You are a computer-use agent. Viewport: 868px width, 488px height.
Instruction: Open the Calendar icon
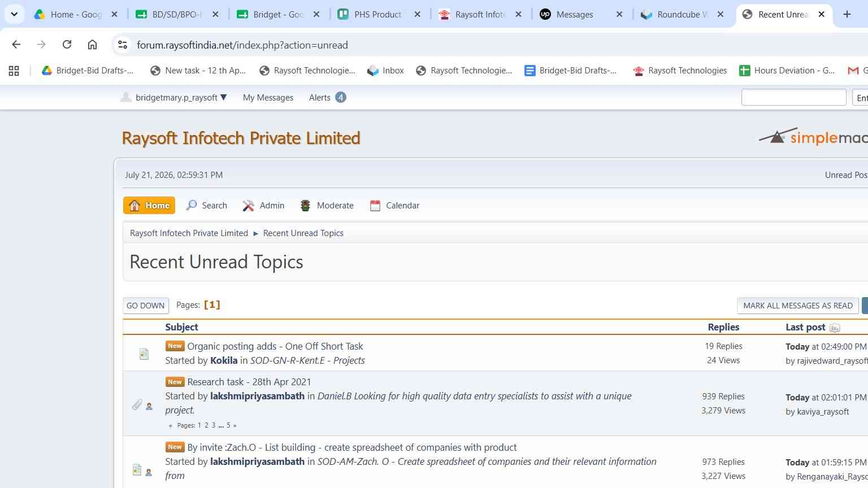(375, 206)
